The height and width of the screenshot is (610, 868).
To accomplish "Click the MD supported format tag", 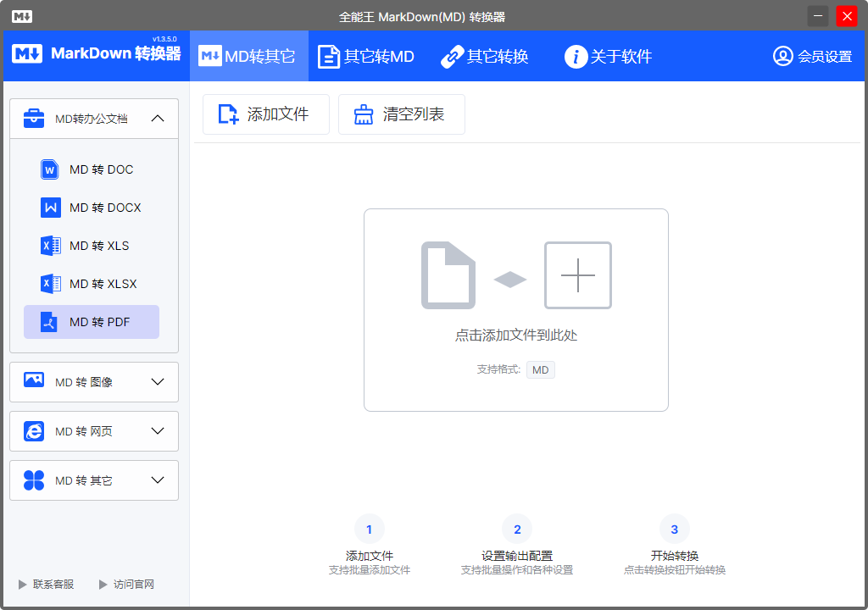I will point(540,369).
